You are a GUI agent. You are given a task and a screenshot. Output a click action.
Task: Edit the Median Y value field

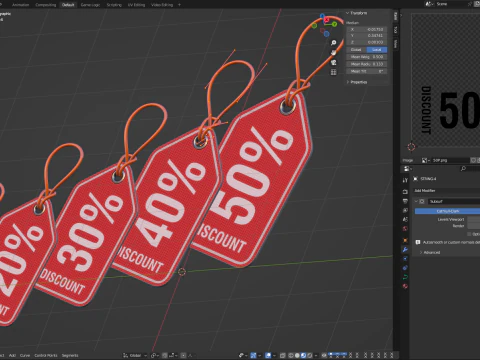pyautogui.click(x=367, y=36)
